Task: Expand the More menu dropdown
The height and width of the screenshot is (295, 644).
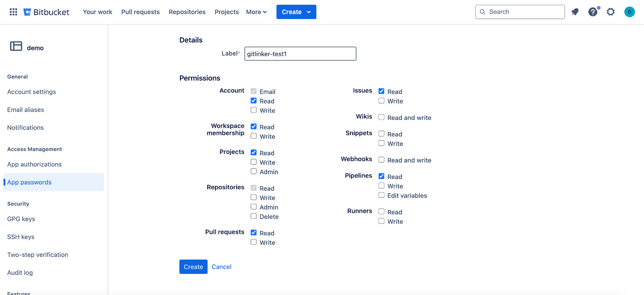Action: coord(256,12)
